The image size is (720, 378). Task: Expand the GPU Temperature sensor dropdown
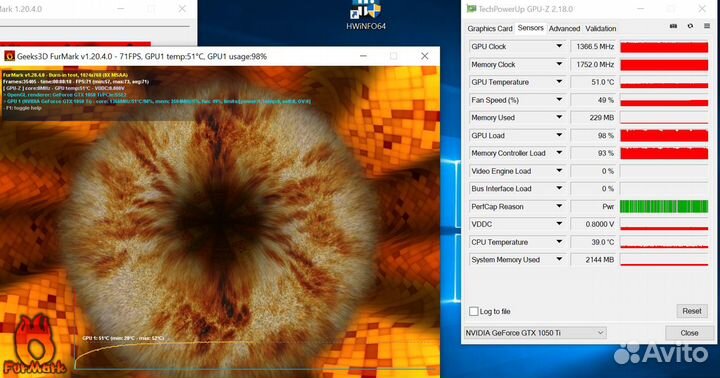click(x=559, y=82)
